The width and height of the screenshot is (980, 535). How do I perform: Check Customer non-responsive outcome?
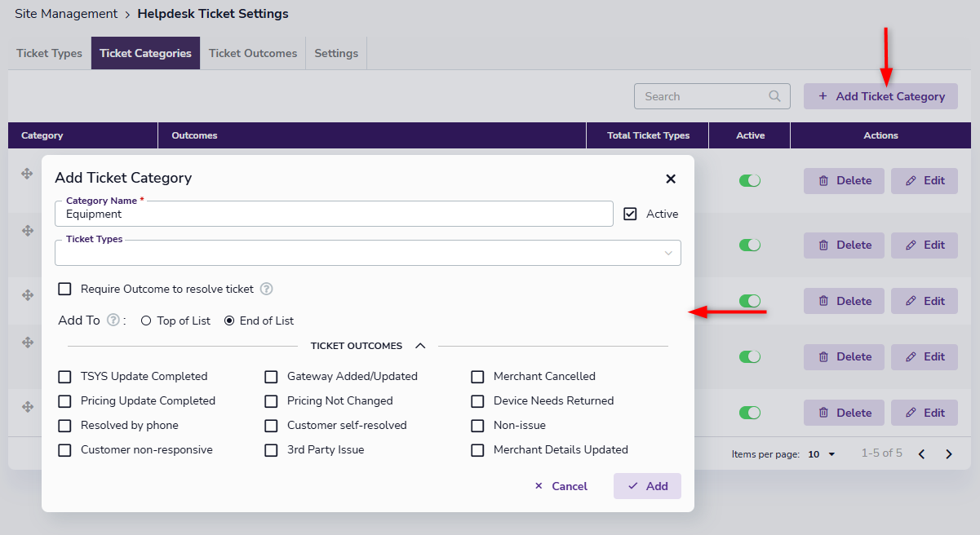pos(64,450)
